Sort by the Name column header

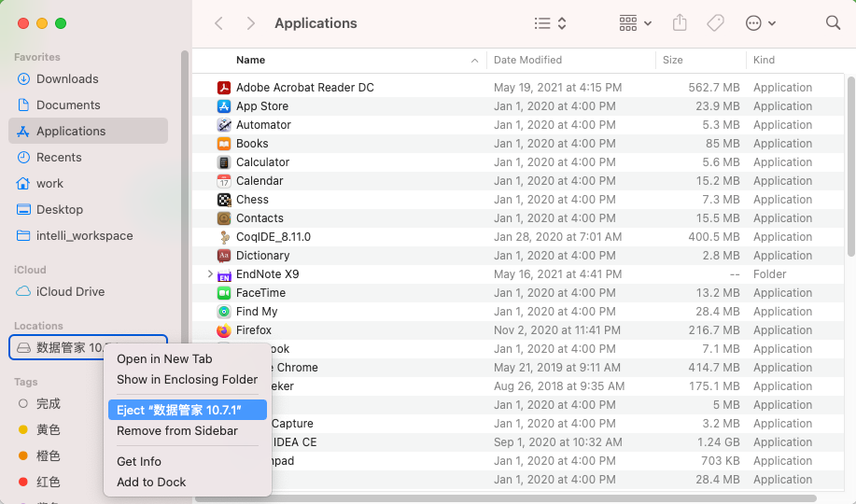pyautogui.click(x=250, y=60)
